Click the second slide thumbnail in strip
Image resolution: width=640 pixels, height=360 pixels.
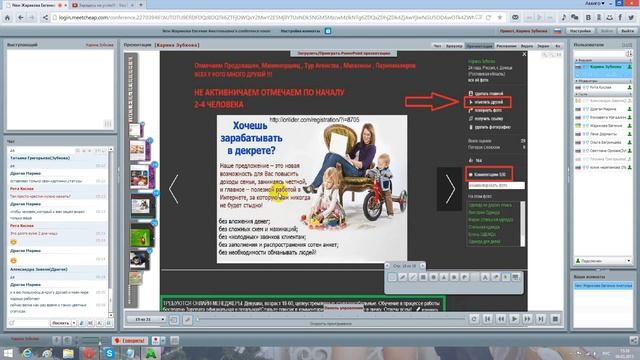(140, 151)
